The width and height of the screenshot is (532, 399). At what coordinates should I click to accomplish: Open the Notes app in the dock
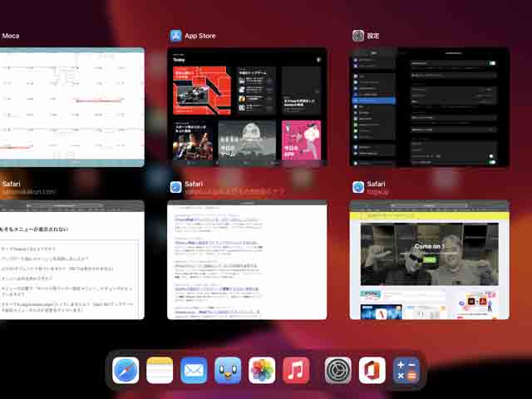[160, 370]
